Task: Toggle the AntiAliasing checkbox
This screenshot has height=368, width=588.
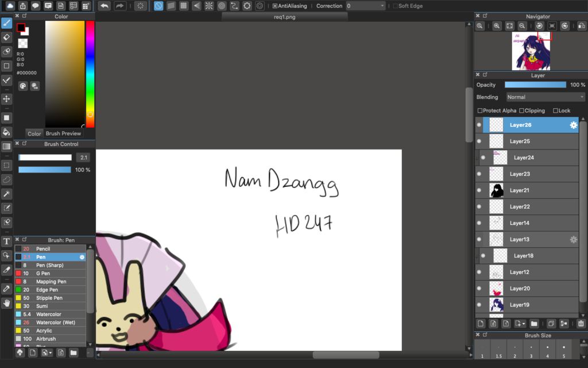Action: click(275, 6)
